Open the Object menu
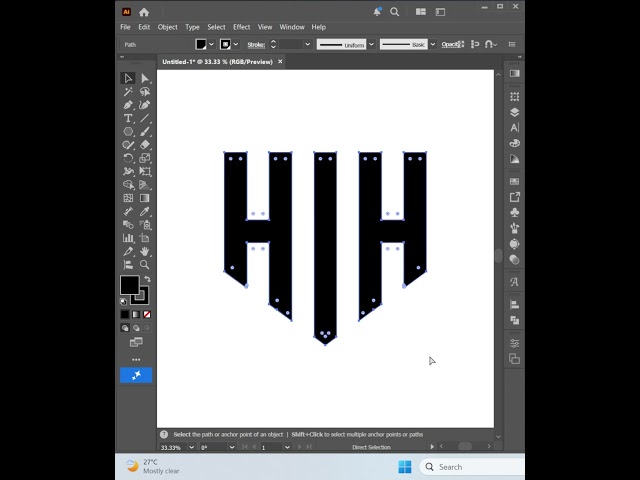This screenshot has width=640, height=480. coord(167,27)
